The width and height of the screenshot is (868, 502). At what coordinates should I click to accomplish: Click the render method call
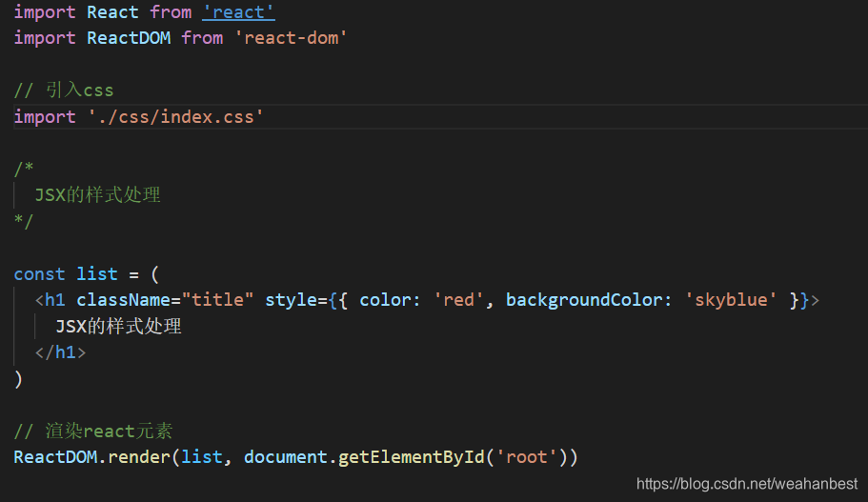[139, 457]
